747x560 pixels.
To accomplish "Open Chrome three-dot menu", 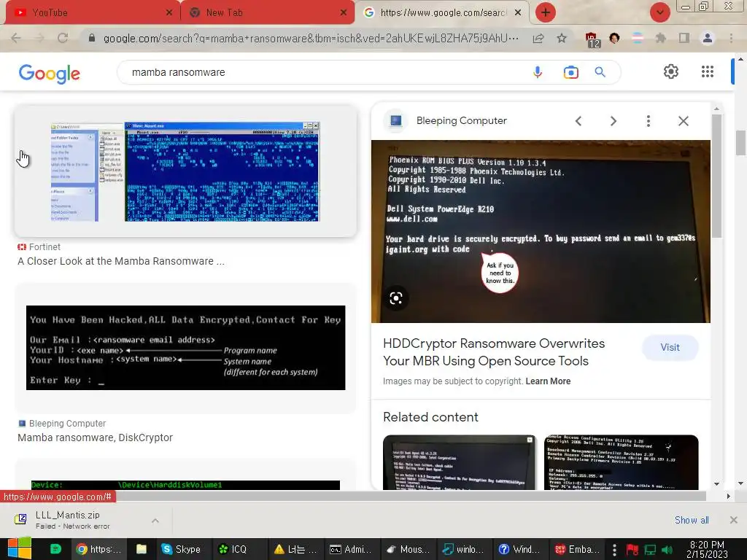I will point(731,38).
